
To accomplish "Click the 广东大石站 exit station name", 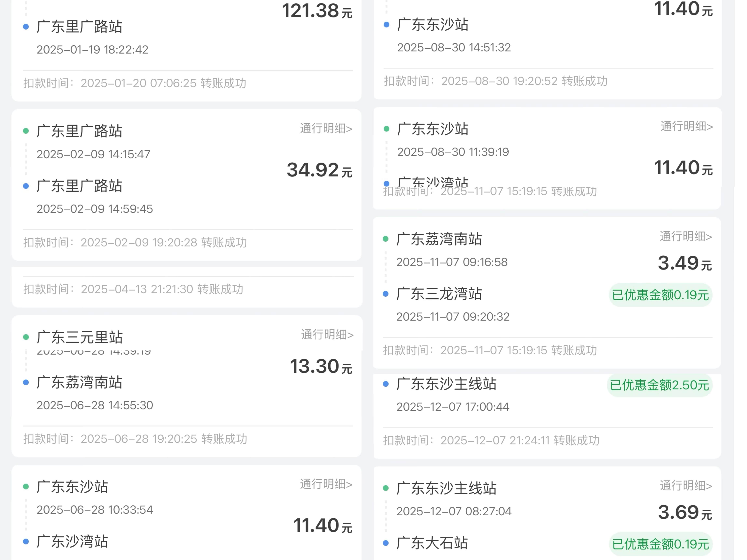I will (432, 543).
